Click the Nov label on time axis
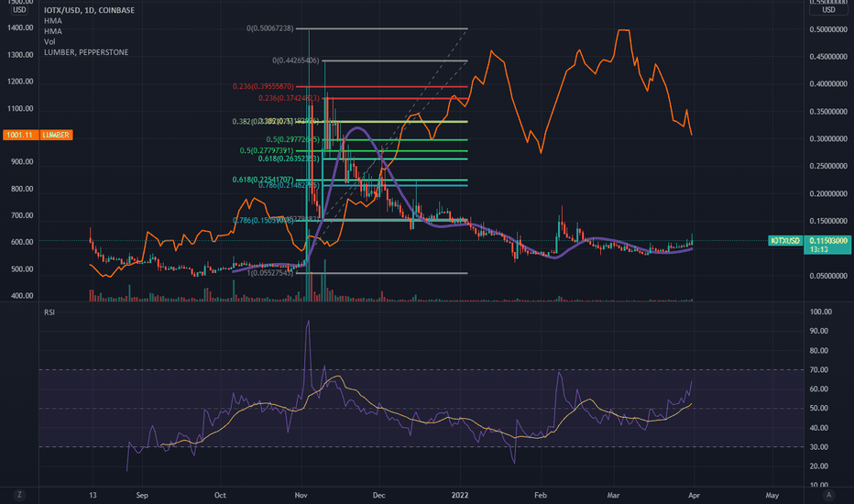 301,495
